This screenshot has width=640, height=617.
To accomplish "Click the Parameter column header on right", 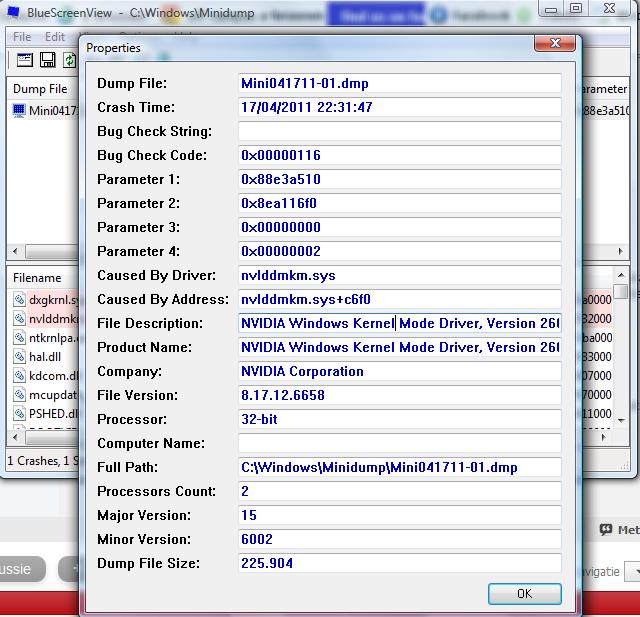I will [x=604, y=89].
